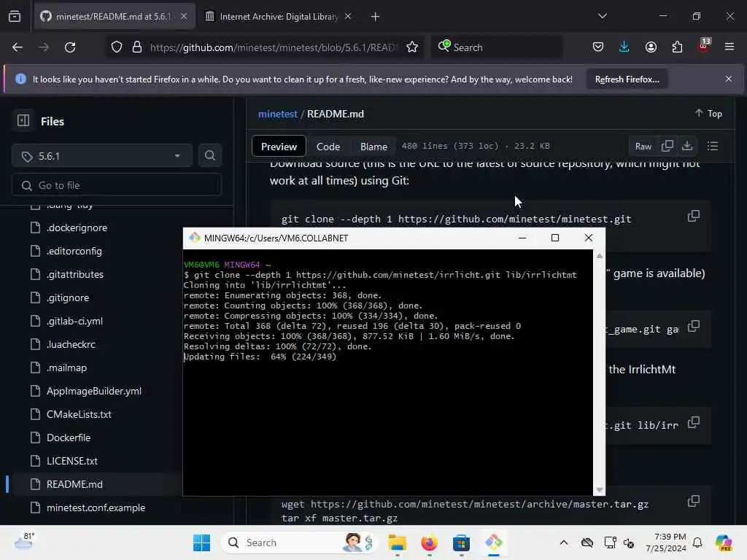Open .dockerignore in the file tree
The image size is (747, 560).
point(77,227)
